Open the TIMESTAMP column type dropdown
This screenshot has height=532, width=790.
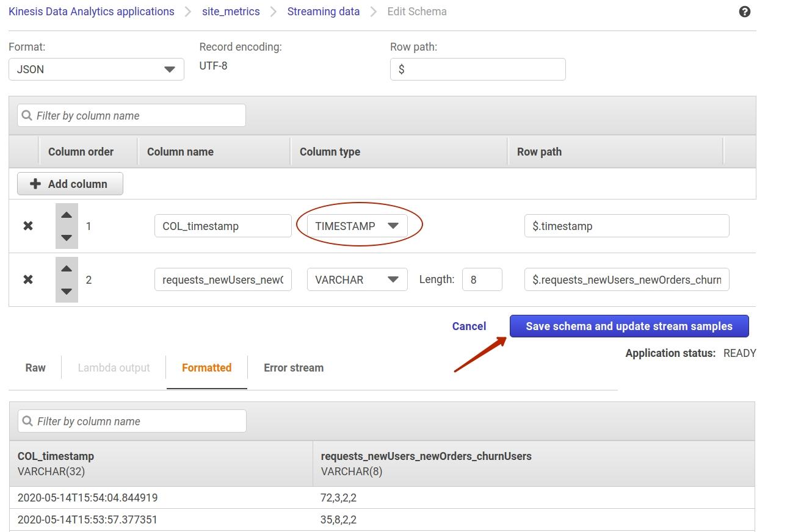tap(357, 225)
